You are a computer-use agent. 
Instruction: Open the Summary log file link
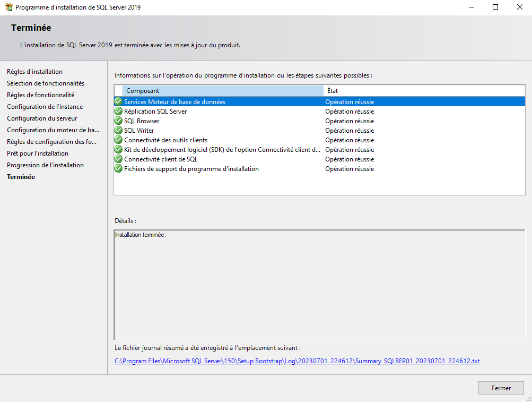(297, 361)
